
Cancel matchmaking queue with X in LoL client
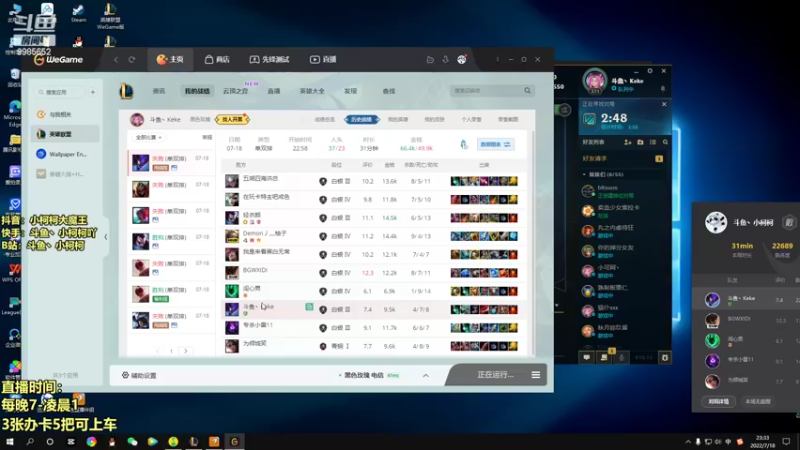(664, 104)
